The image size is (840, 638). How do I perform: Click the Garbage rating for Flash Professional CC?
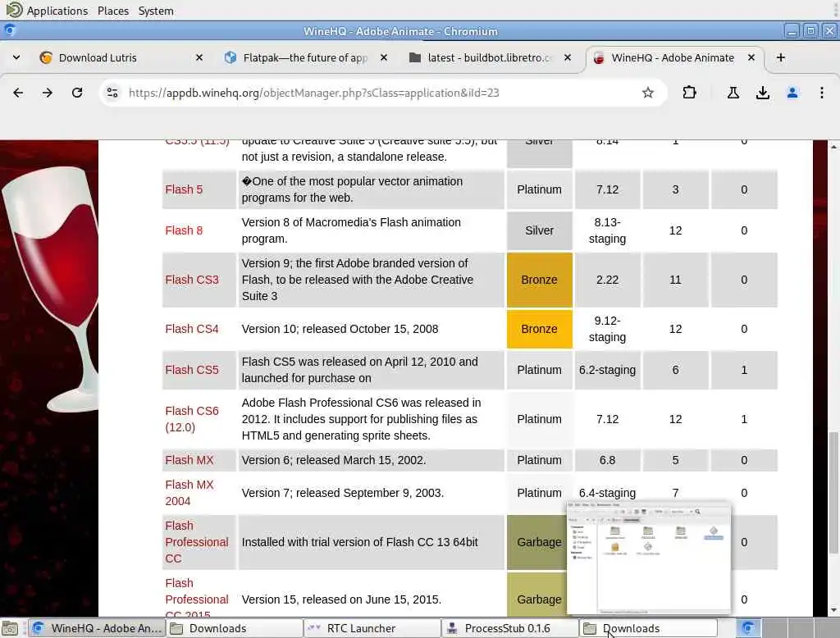[x=536, y=542]
